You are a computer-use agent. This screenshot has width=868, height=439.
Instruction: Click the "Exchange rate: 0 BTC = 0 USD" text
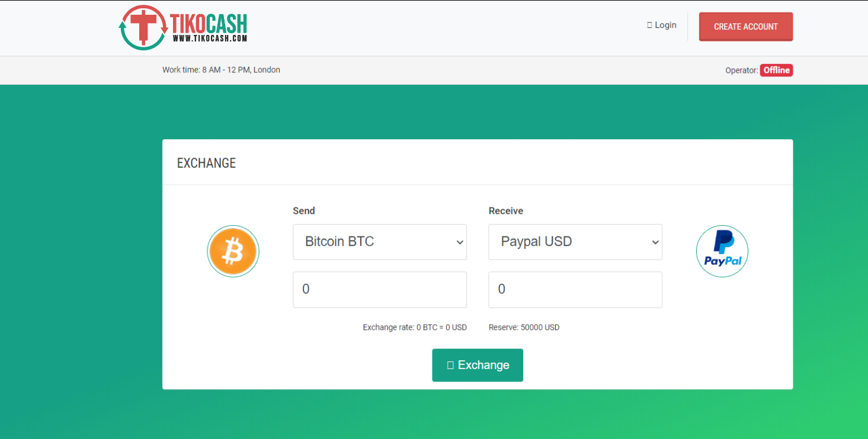click(415, 327)
